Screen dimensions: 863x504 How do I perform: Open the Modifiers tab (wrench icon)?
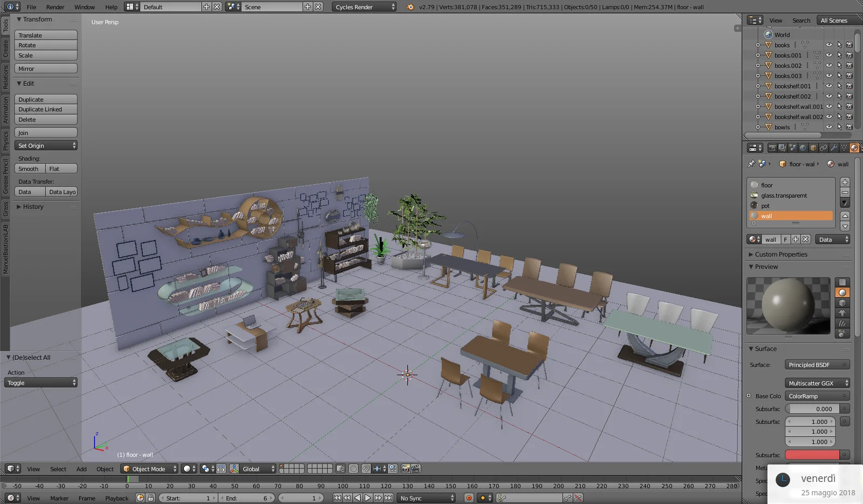coord(833,147)
